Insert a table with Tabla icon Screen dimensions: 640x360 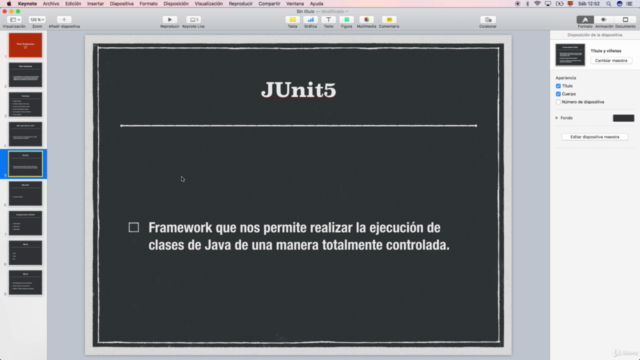293,20
